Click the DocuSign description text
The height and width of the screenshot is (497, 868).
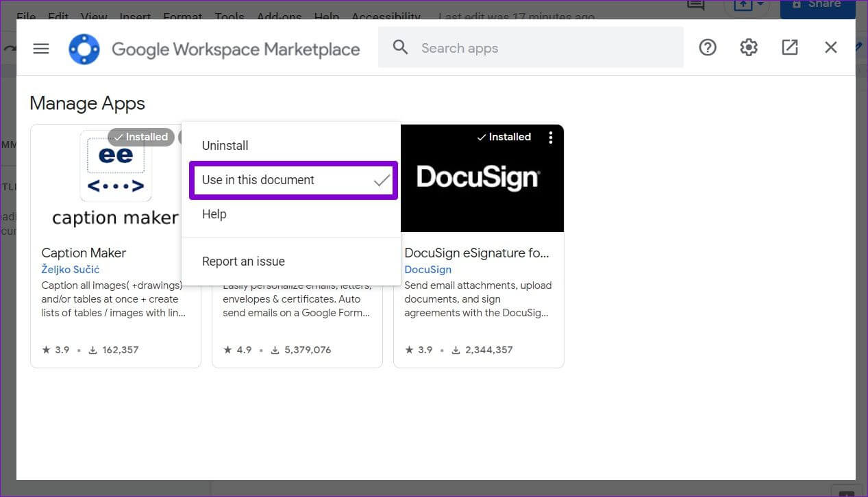pyautogui.click(x=478, y=299)
